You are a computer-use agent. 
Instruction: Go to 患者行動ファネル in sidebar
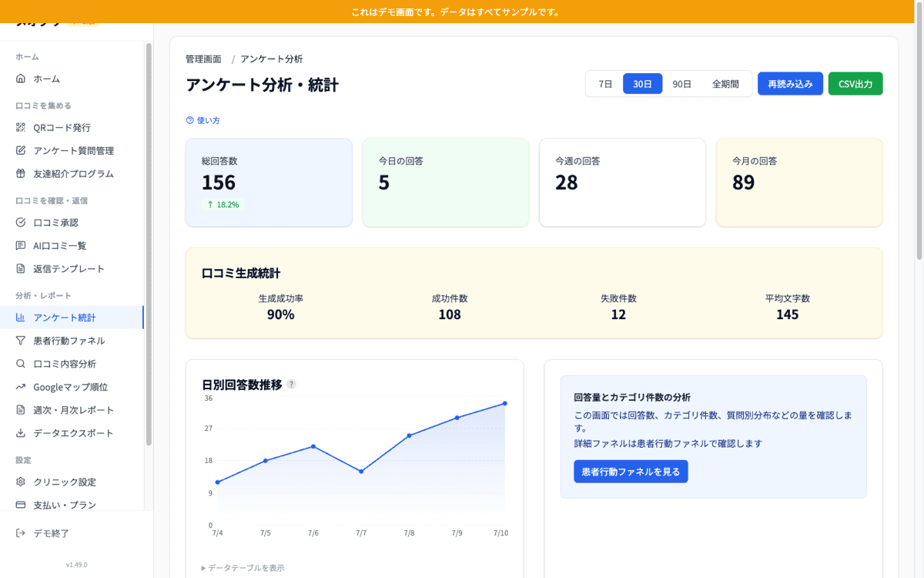(x=72, y=341)
